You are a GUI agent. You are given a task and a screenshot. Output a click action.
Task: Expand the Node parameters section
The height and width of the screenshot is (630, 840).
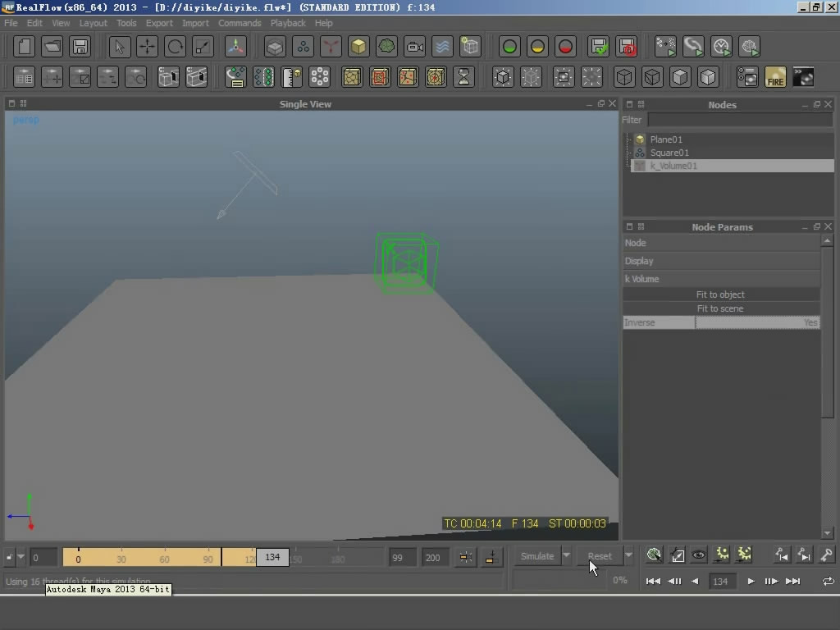[721, 243]
